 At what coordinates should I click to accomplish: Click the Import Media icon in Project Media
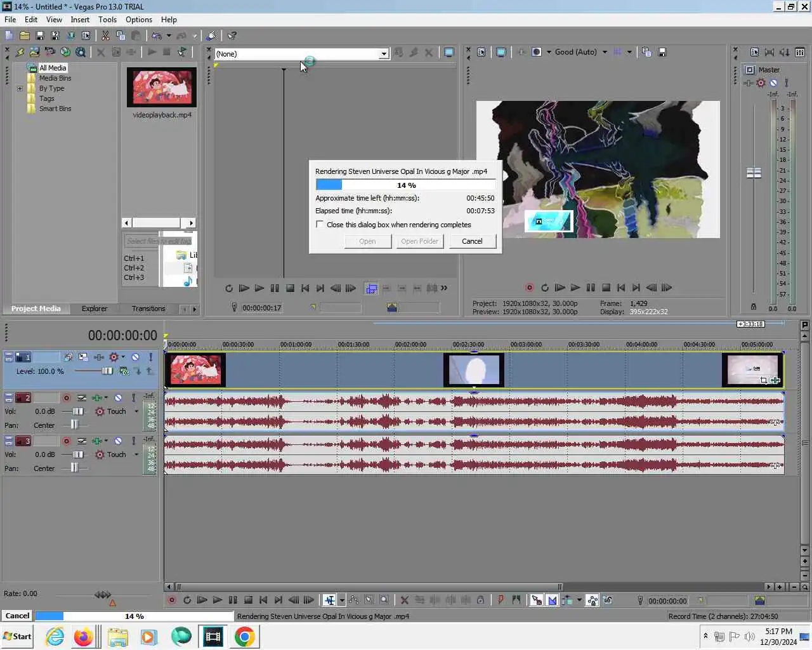[34, 52]
